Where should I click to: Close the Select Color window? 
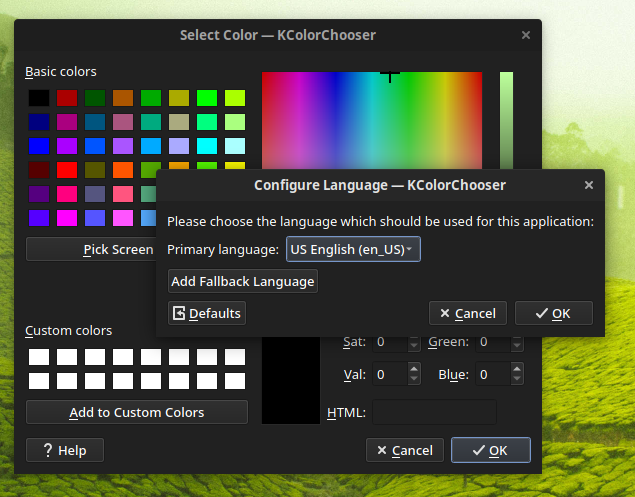coord(526,35)
